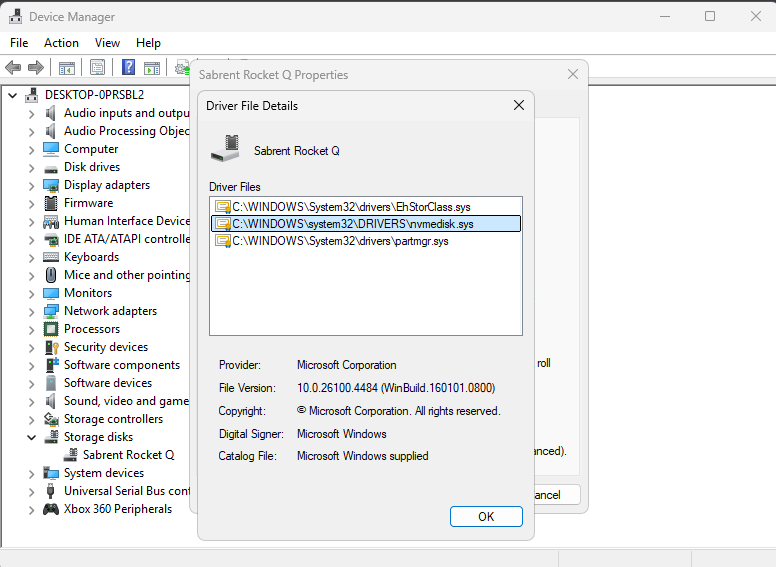Click the Back arrow toolbar icon
The height and width of the screenshot is (567, 776).
pos(13,68)
